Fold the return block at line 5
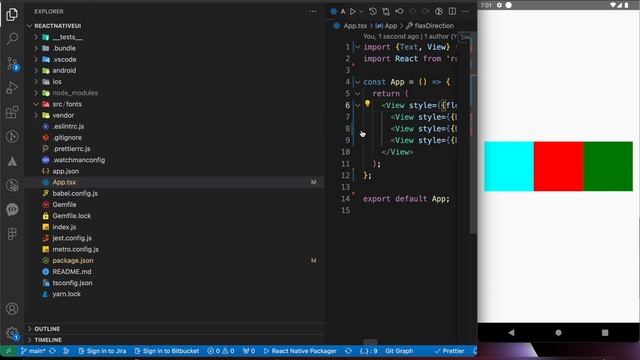 pyautogui.click(x=357, y=93)
